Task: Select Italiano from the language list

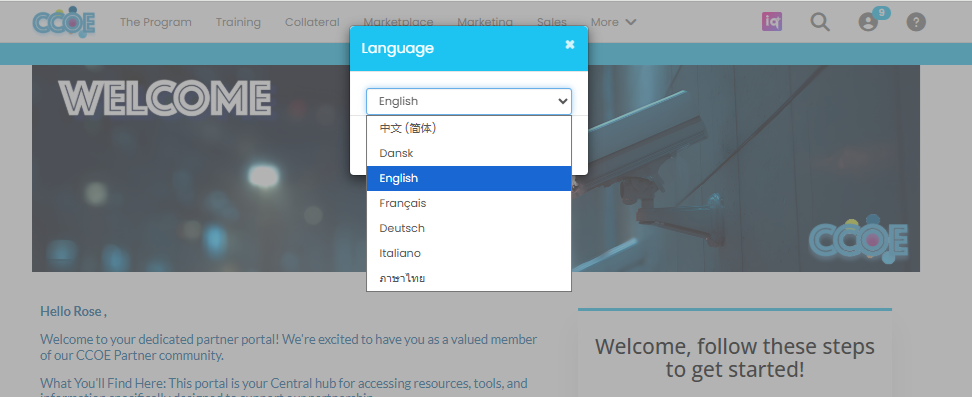Action: click(469, 253)
